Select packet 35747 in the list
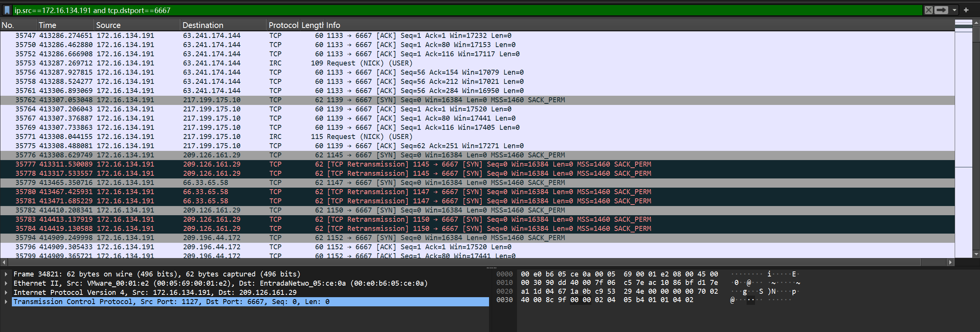The width and height of the screenshot is (980, 332). [x=477, y=36]
